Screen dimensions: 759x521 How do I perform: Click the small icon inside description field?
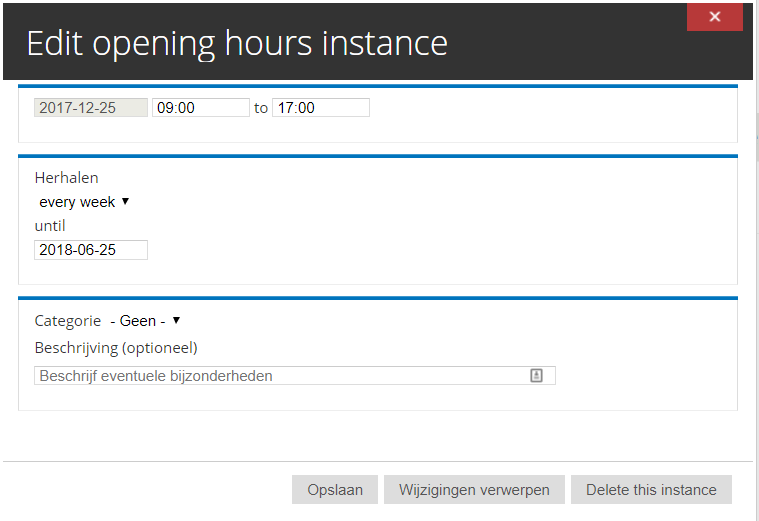click(x=536, y=376)
